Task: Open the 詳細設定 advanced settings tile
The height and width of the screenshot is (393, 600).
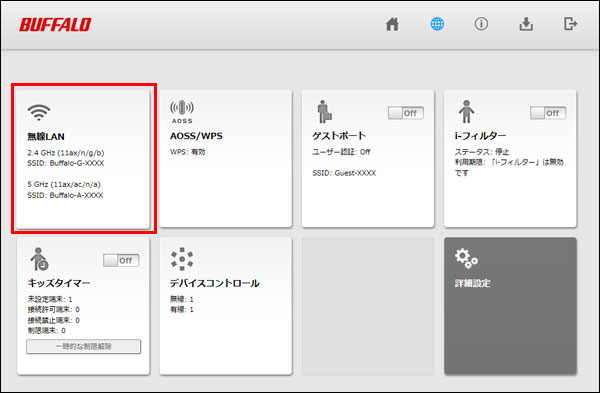Action: (510, 306)
